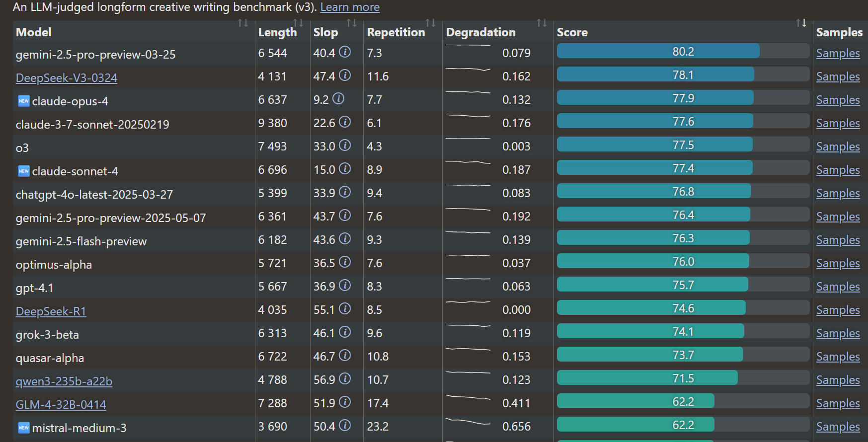The image size is (868, 442).
Task: Open Samples for chatgpt-4o-latest-2025-03-27
Action: [838, 193]
